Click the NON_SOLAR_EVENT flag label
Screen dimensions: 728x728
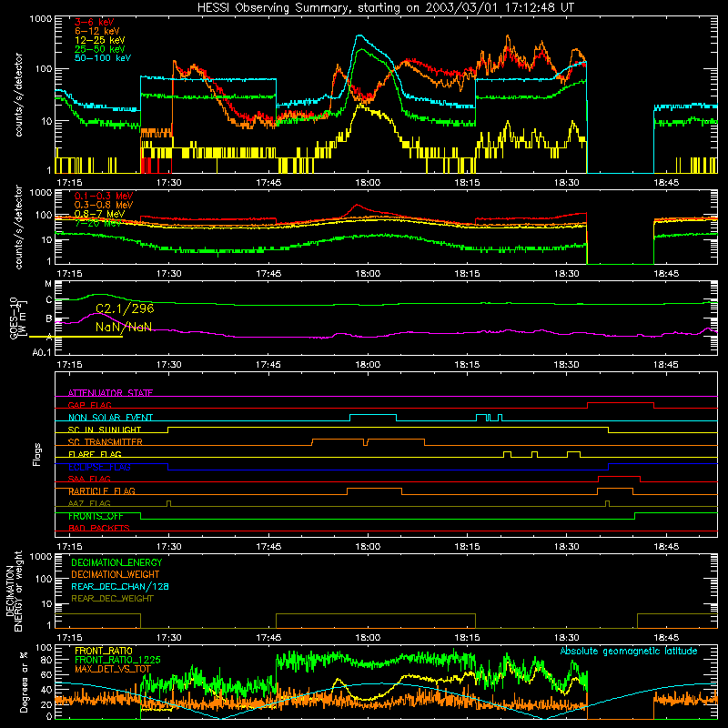click(x=110, y=418)
